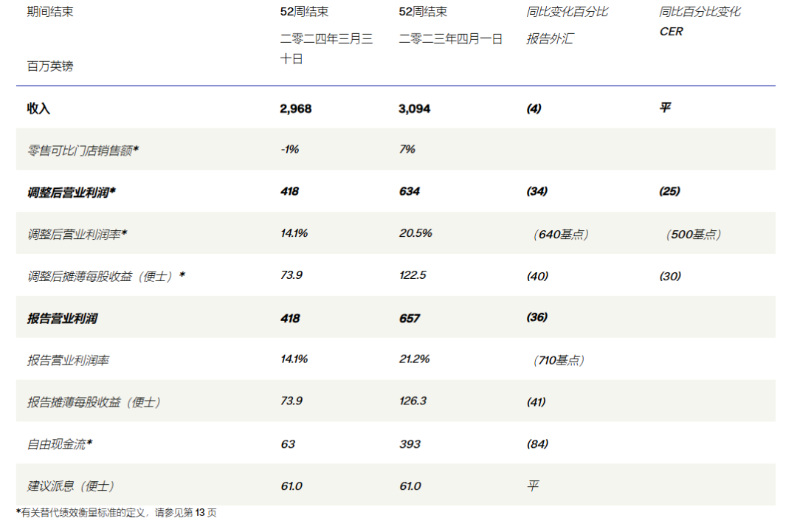Image resolution: width=797 pixels, height=532 pixels.
Task: Select the 7% comparable store sales value
Action: [x=407, y=149]
